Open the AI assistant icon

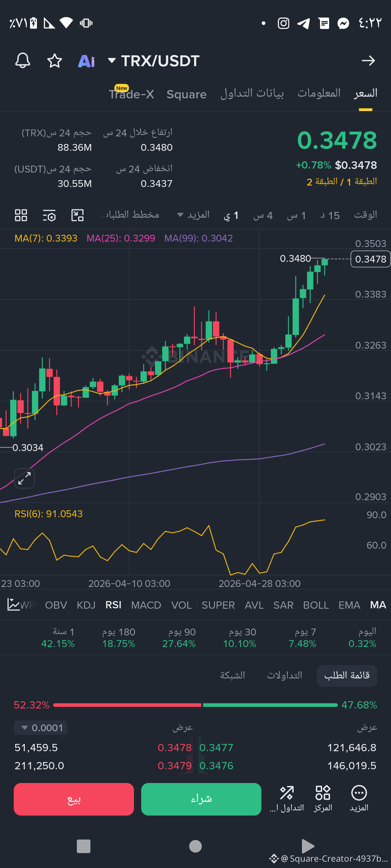(87, 61)
